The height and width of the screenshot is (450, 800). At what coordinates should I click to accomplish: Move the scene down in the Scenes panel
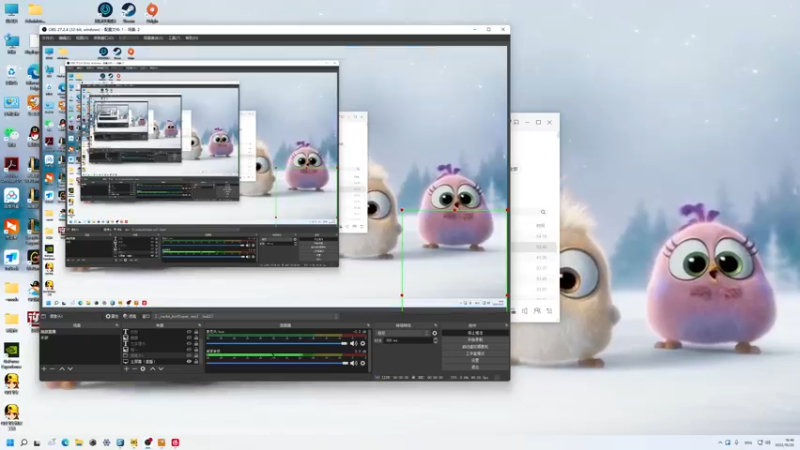pyautogui.click(x=70, y=368)
